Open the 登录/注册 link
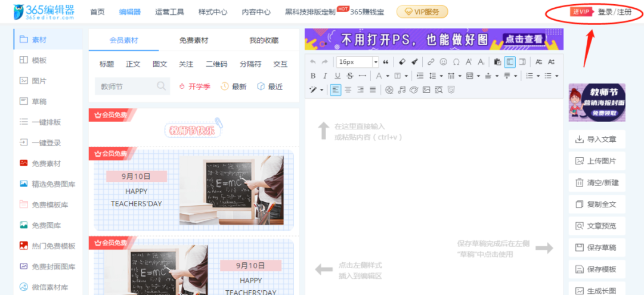644x295 pixels. click(614, 12)
